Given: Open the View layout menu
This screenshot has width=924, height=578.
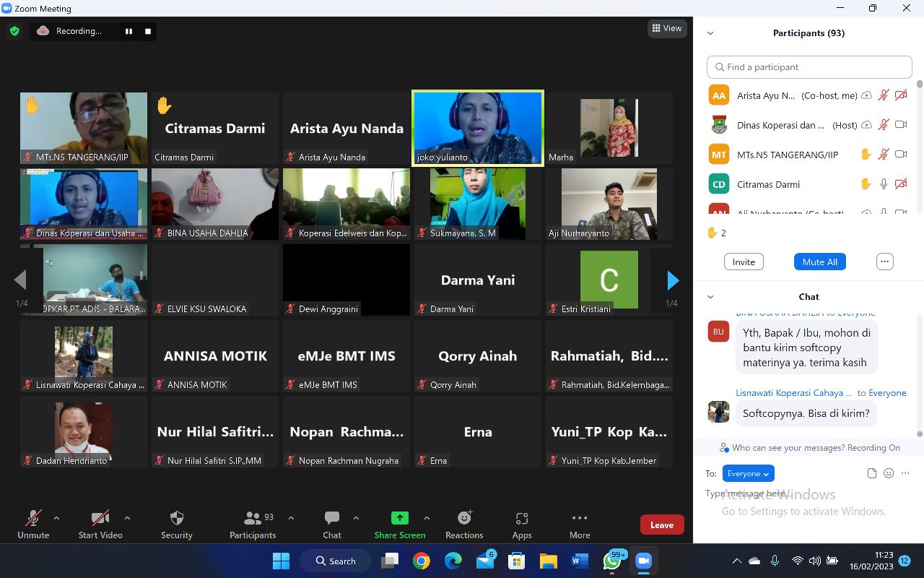Looking at the screenshot, I should (666, 28).
